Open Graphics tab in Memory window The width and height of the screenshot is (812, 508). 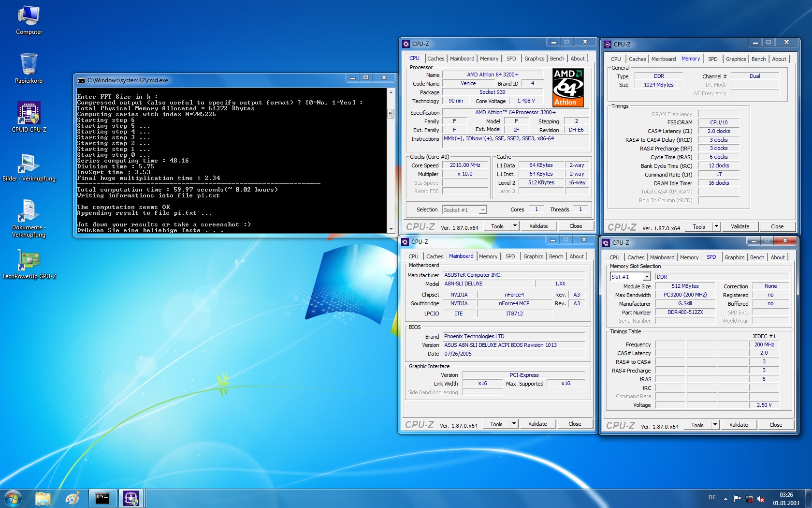(736, 59)
